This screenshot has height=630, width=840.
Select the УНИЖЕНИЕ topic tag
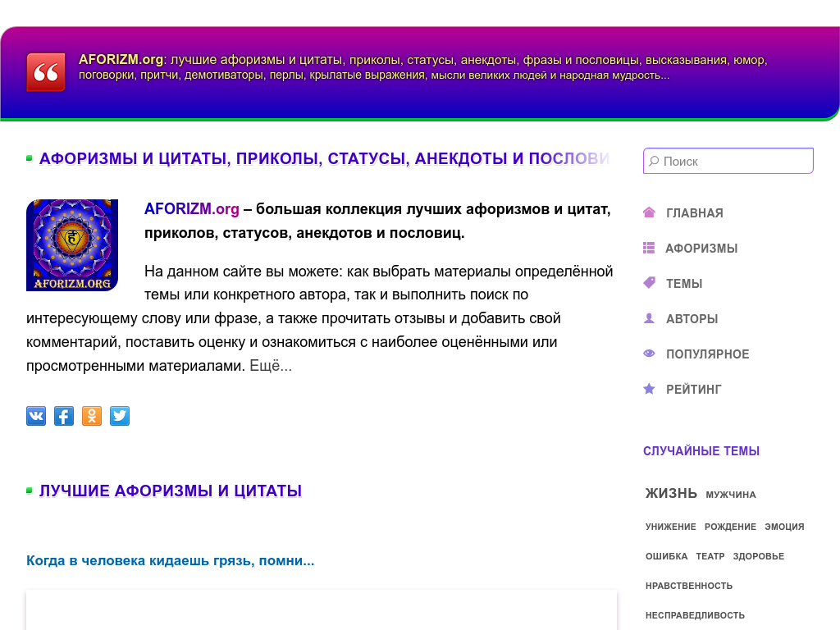671,527
